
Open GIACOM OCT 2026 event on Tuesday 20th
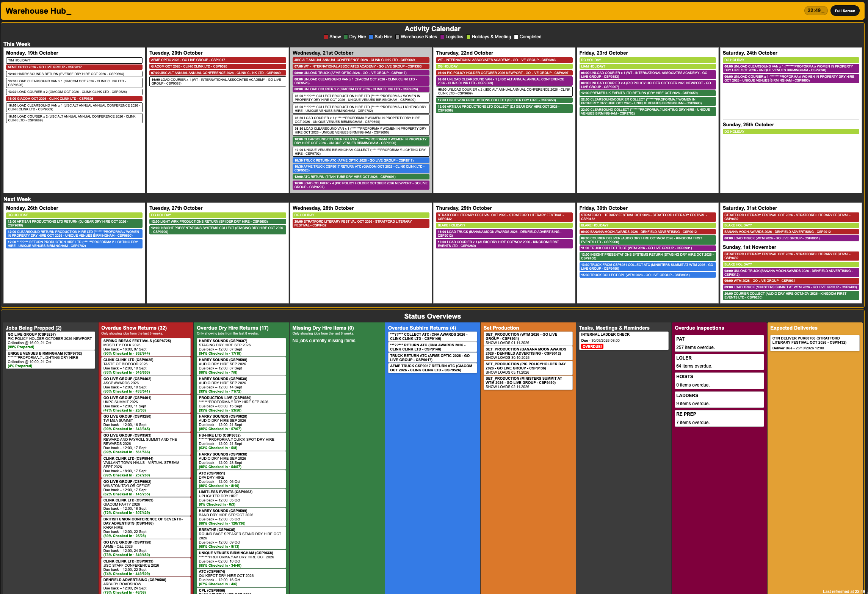point(218,66)
